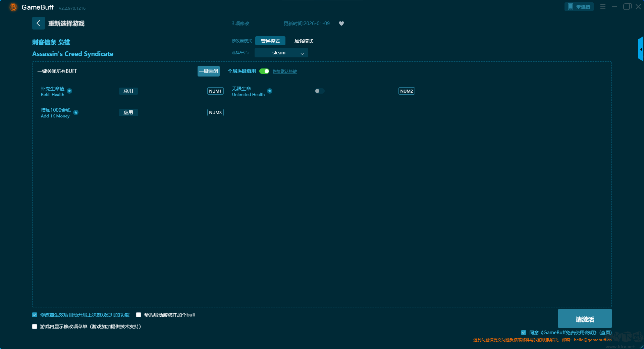This screenshot has height=349, width=644.
Task: Click the heart favorite icon
Action: click(341, 23)
